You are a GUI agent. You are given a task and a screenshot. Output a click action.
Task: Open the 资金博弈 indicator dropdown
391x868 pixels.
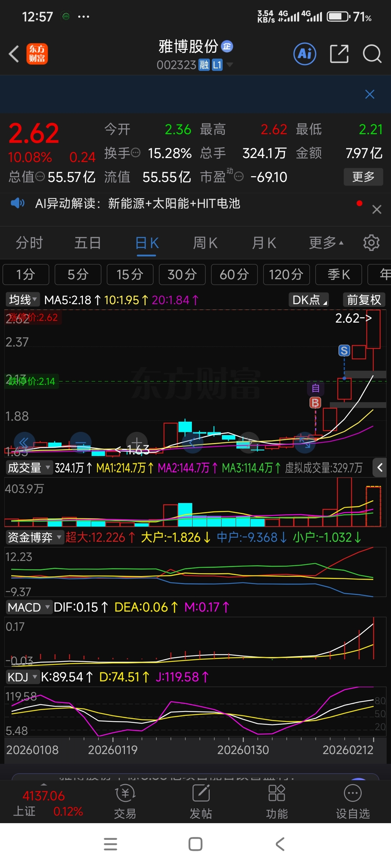[x=35, y=537]
